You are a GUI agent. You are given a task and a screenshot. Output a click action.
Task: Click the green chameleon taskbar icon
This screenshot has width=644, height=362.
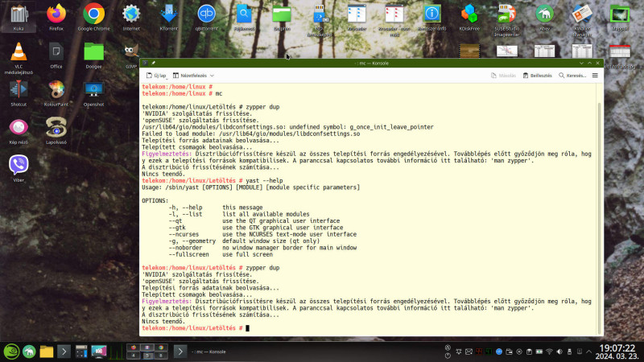tap(29, 352)
